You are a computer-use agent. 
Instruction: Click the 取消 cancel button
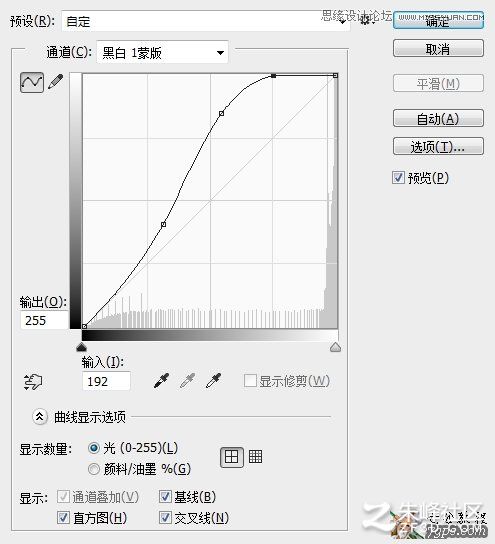[438, 48]
